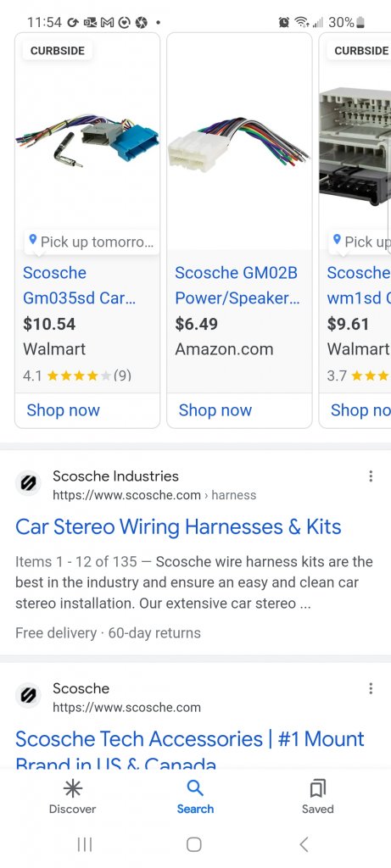Tap Shop now under Walmart Gm035sd
Screen dimensions: 391x868
click(63, 410)
